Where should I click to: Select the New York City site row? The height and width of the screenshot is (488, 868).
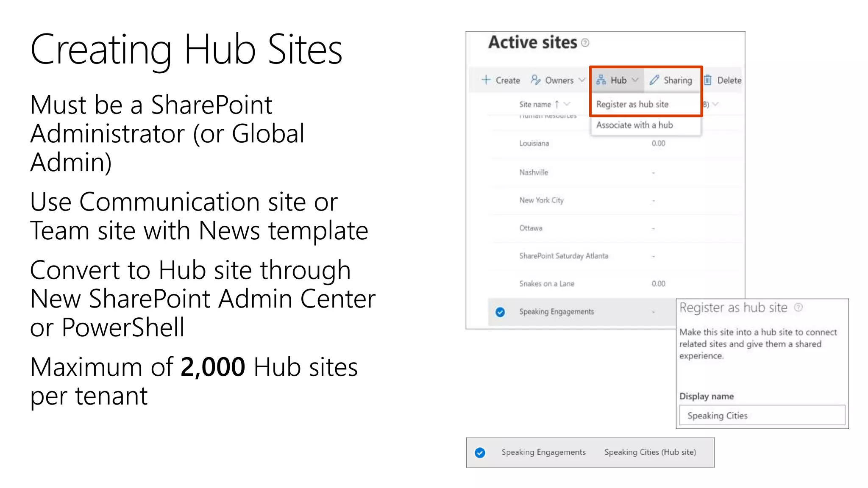tap(541, 200)
